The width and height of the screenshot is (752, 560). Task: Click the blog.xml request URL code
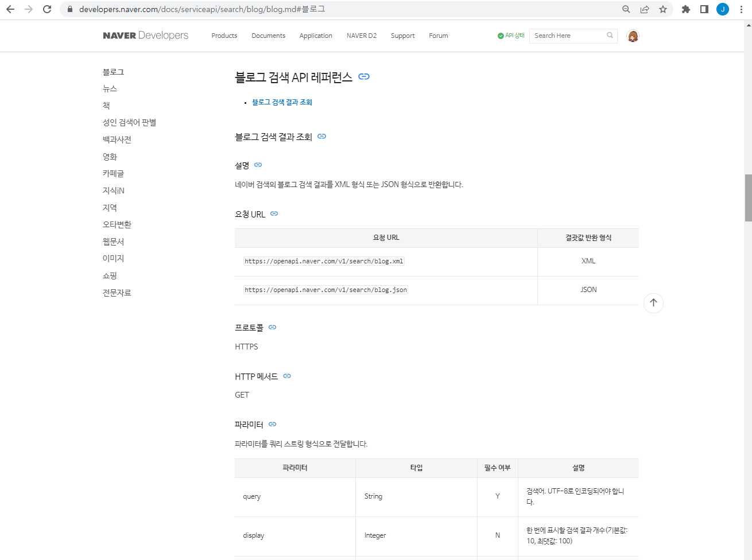point(324,261)
